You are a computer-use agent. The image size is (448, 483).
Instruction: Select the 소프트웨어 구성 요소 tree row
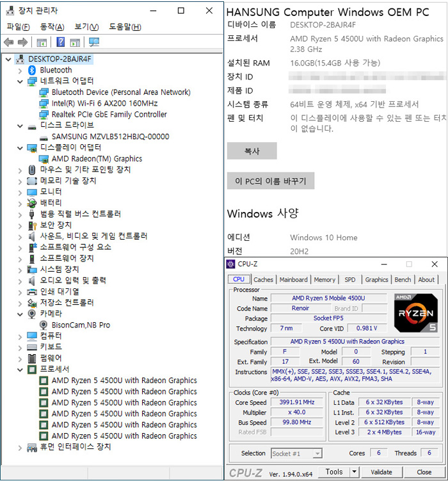pos(70,247)
